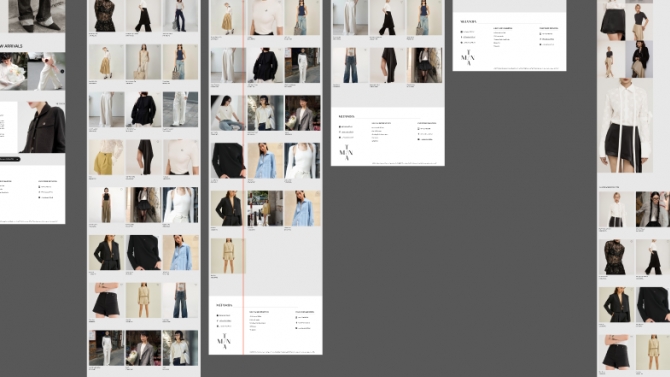Select the NEW ARRIVALS heading in the homepage frame
670x377 pixels.
click(11, 46)
